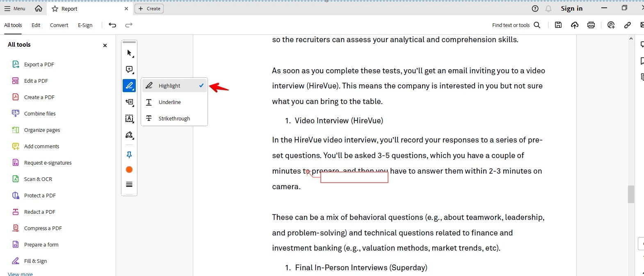Open the orange color picker swatch

(x=129, y=170)
